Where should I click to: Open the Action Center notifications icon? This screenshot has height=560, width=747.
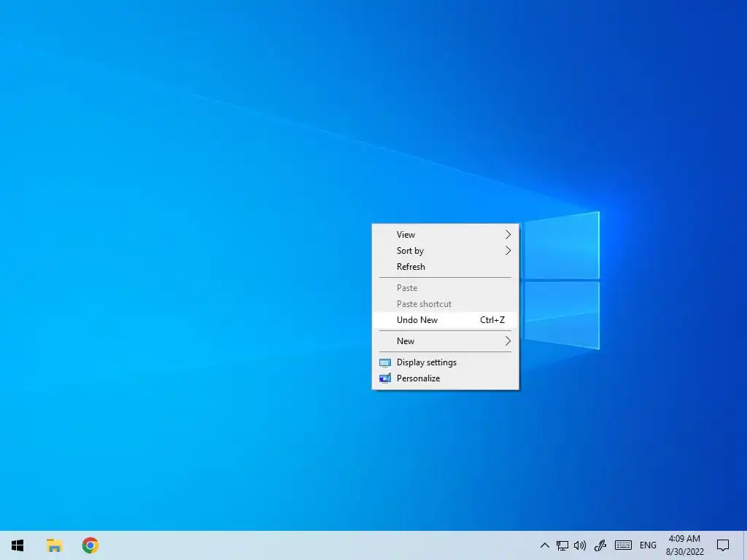click(x=723, y=545)
